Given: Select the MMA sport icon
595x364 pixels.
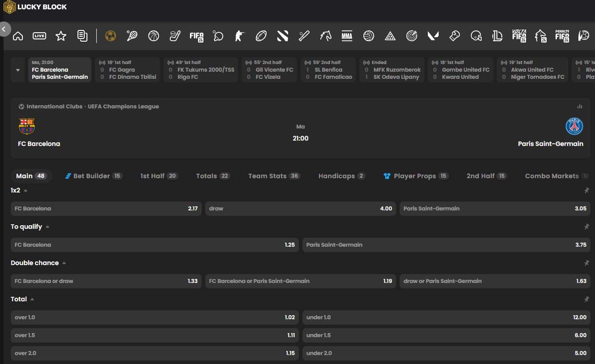Looking at the screenshot, I should click(347, 36).
